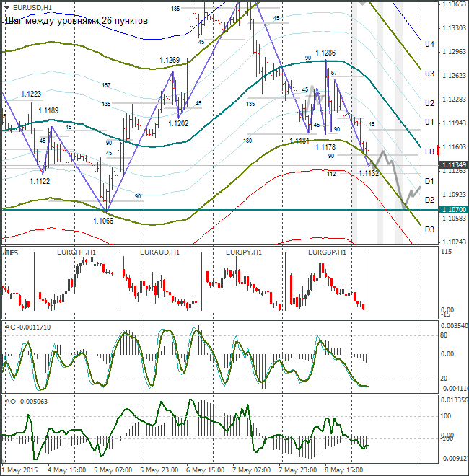Click the current price label 1.11349
Screen dimensions: 469x476
click(x=454, y=165)
